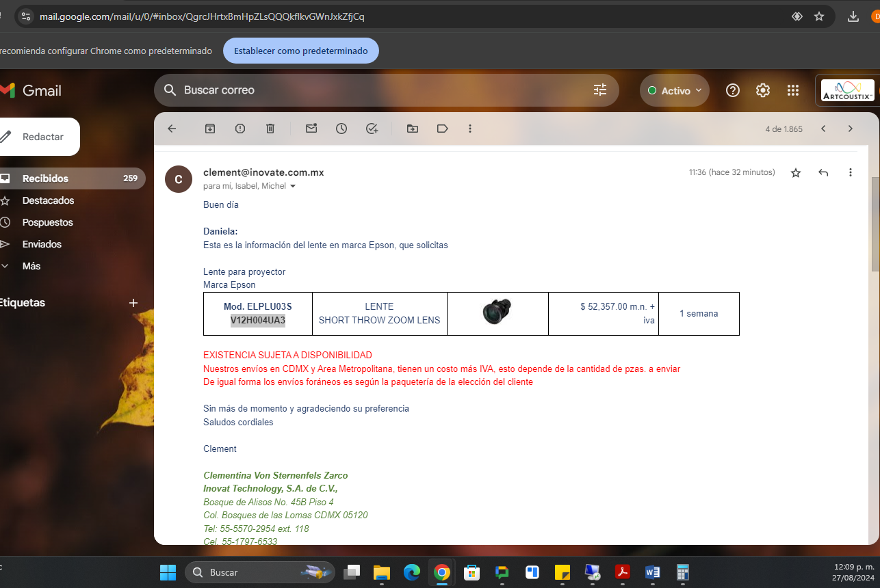Click the email scrollbar on the right
This screenshot has height=588, width=880.
click(875, 226)
